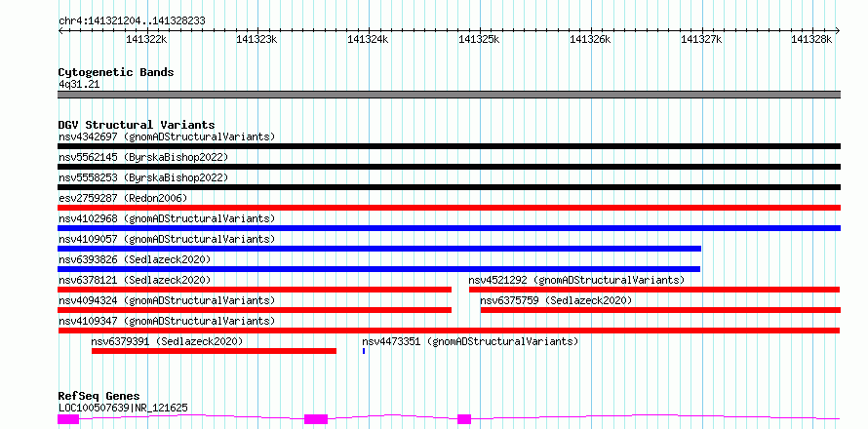Viewport: 868px width, 429px height.
Task: Select nsv4521292 (gnomADStructuralVariants) label
Action: [x=576, y=280]
